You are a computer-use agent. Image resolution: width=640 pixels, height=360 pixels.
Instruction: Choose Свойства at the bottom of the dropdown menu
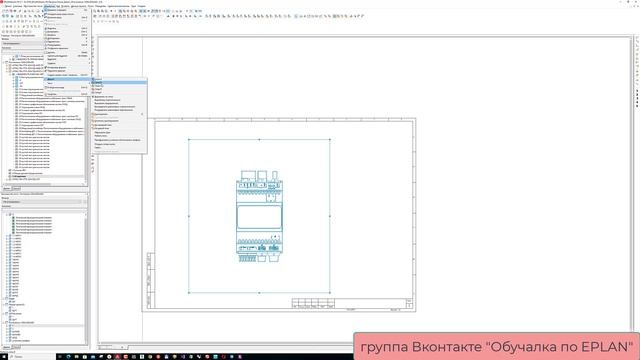coord(66,94)
